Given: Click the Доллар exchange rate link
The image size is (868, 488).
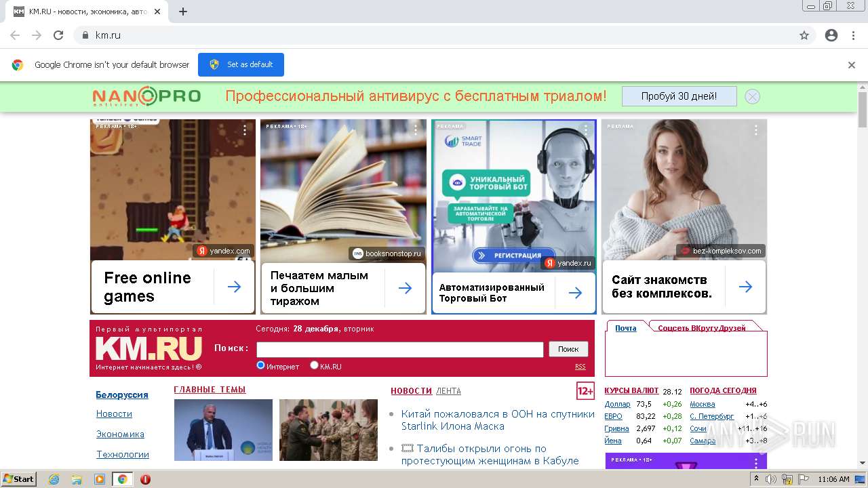Looking at the screenshot, I should click(617, 405).
